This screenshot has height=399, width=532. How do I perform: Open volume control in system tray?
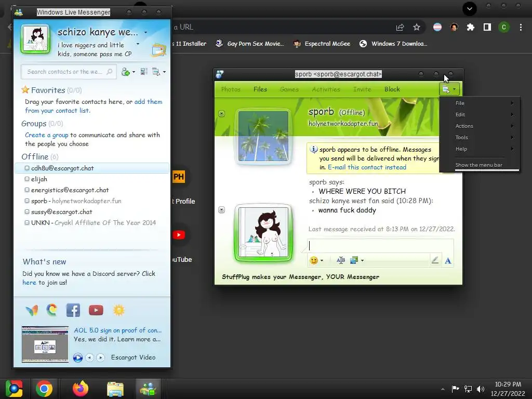(481, 389)
